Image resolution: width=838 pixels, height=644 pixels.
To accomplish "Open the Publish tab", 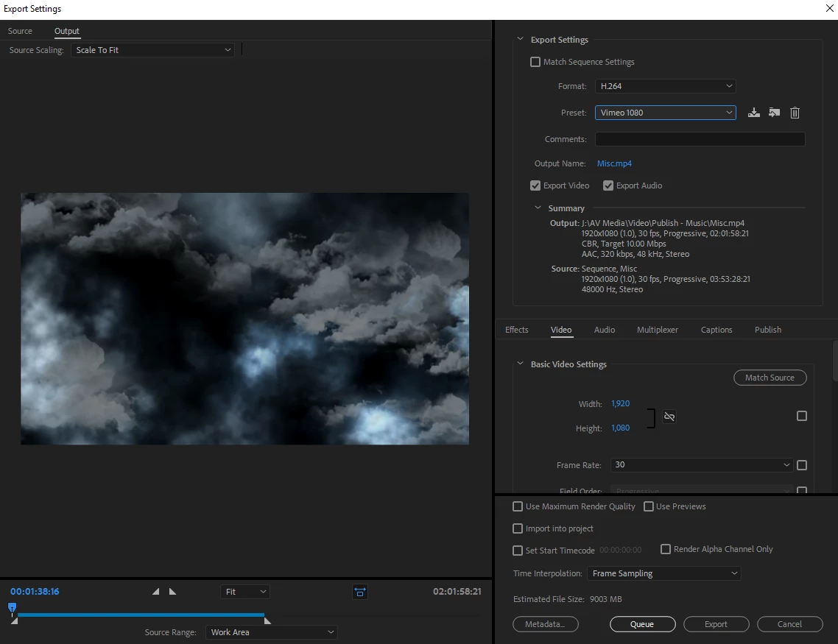I will (x=768, y=330).
